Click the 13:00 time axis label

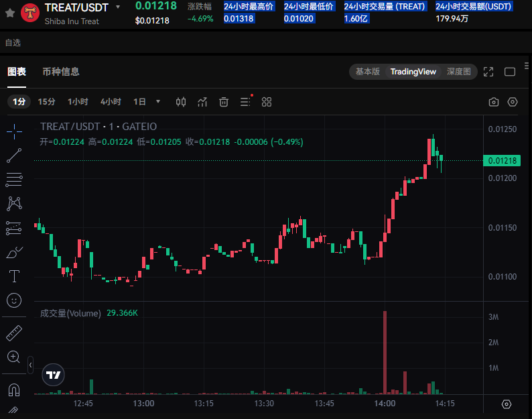tap(143, 404)
